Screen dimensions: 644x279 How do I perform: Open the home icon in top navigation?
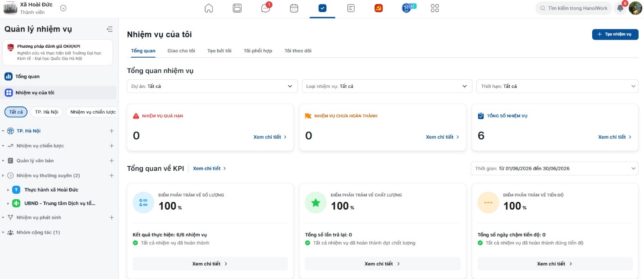[209, 8]
